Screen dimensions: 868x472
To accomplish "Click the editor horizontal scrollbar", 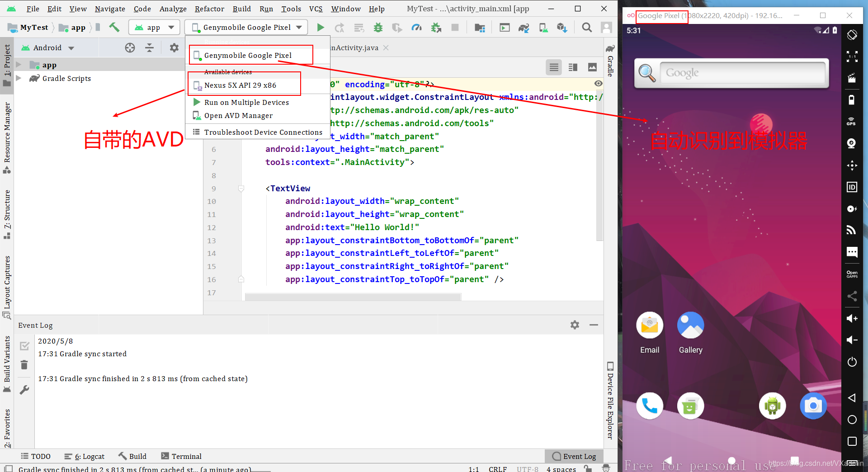I will tap(353, 297).
